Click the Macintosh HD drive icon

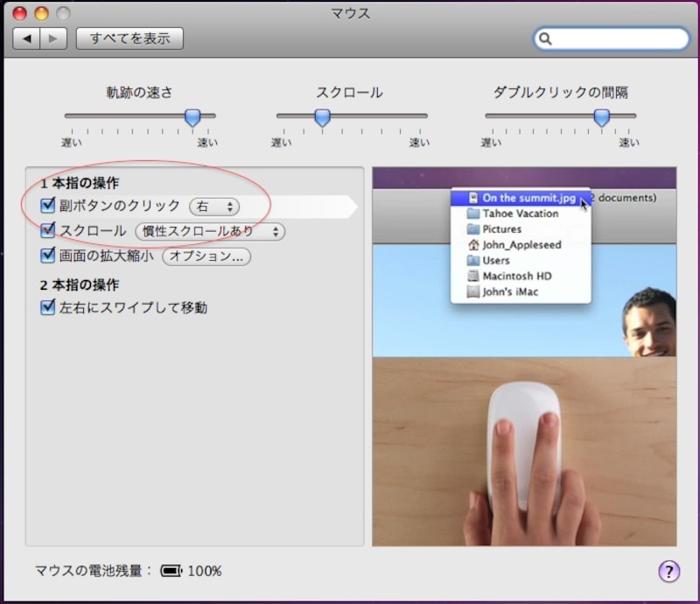[x=473, y=276]
